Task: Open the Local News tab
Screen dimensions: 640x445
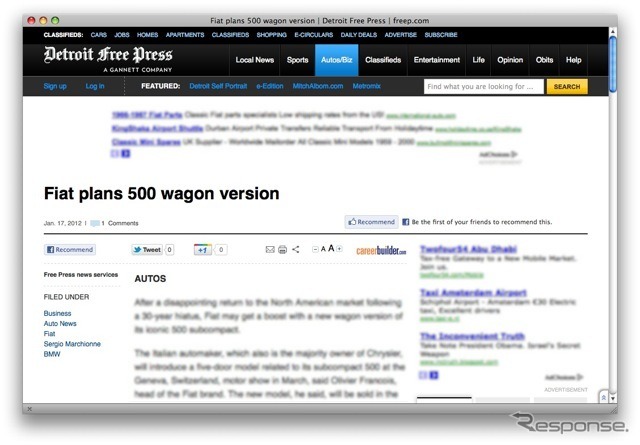Action: pos(255,60)
